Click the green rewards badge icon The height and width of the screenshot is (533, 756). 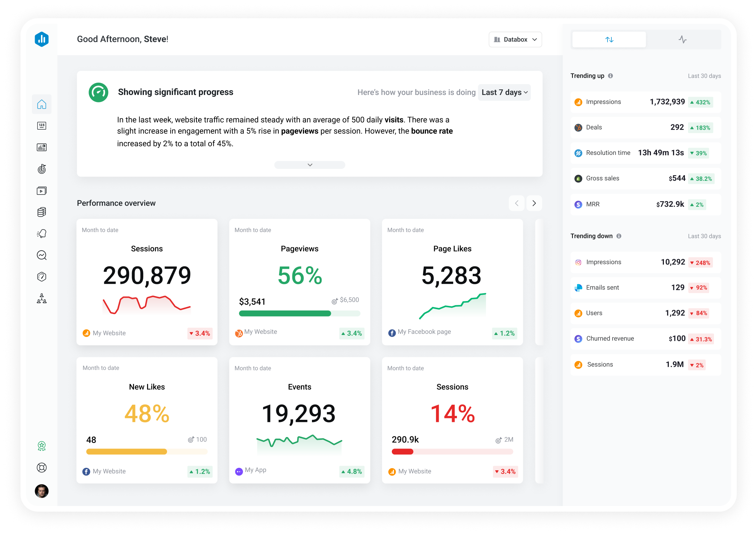(42, 445)
